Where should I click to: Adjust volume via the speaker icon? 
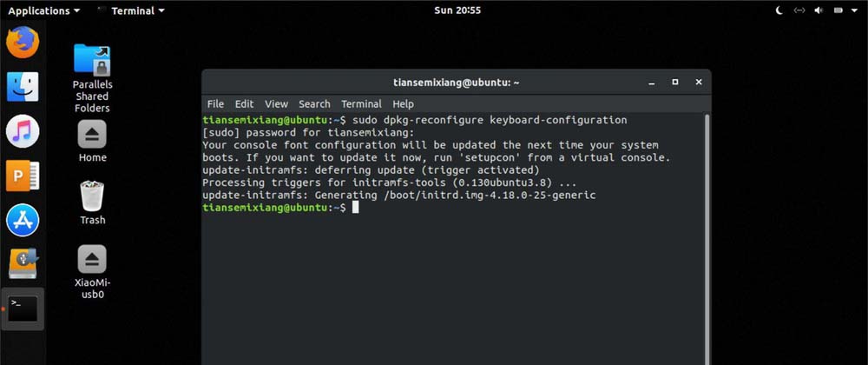point(819,10)
